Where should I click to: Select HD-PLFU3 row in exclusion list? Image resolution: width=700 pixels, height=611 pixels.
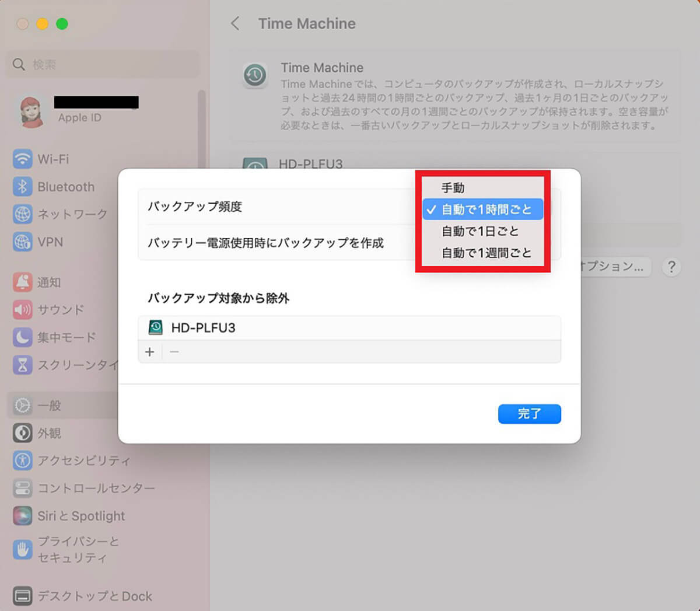[349, 328]
